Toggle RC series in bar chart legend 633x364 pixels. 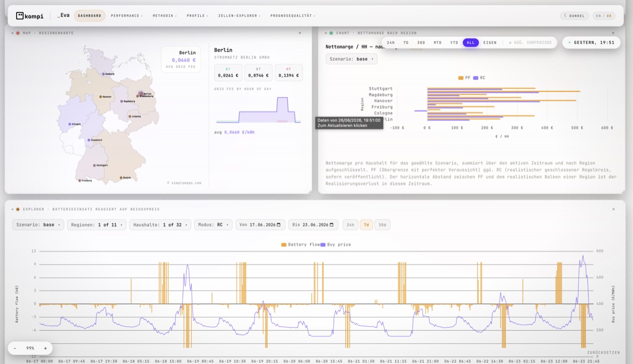click(479, 78)
